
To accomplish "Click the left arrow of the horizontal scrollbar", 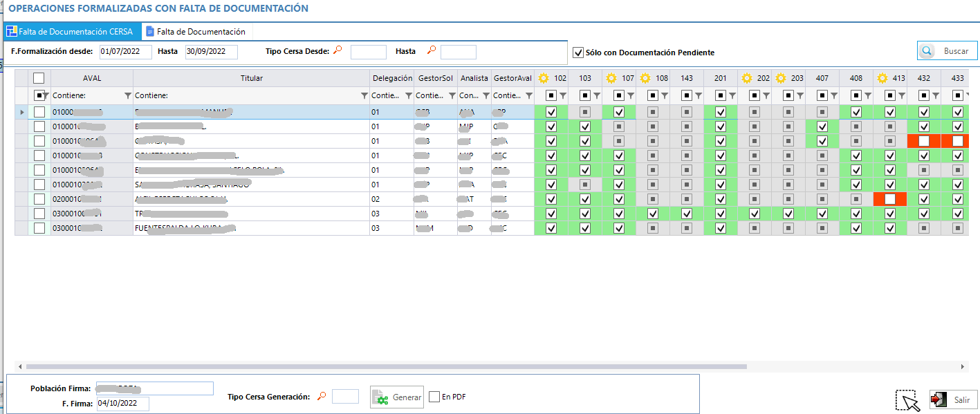I will pos(20,366).
